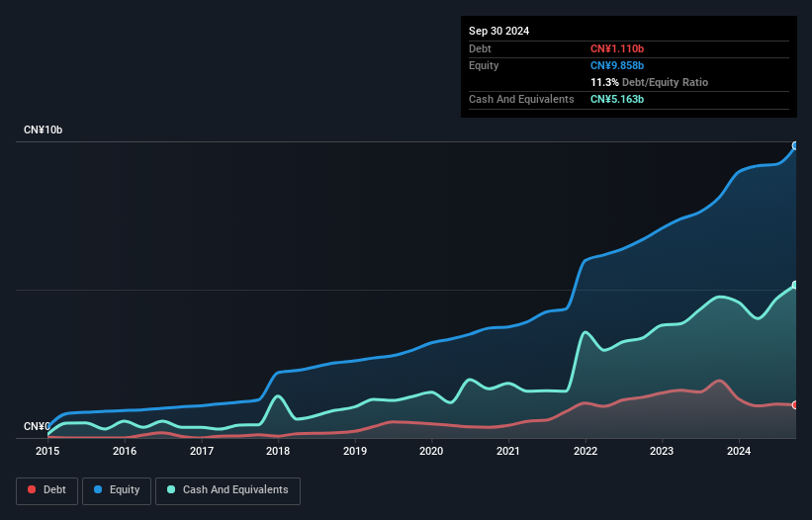Click the Debt row label in tooltip
The width and height of the screenshot is (812, 520).
[480, 48]
